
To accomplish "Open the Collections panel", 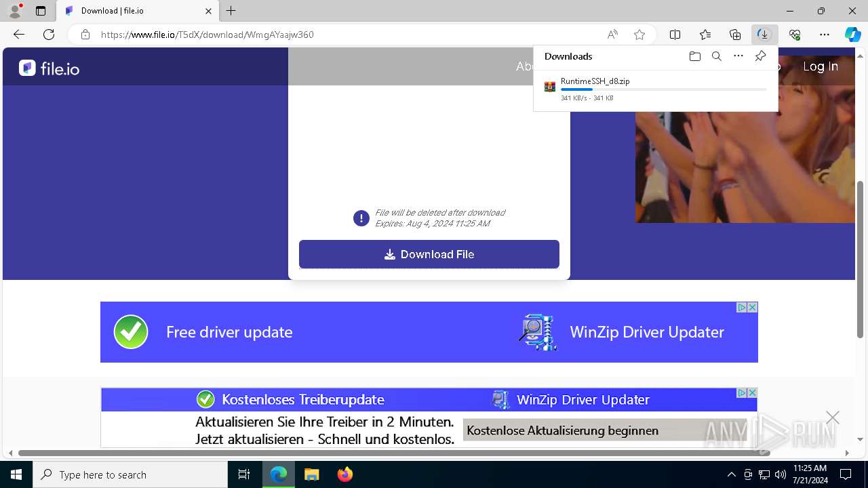I will [x=735, y=35].
